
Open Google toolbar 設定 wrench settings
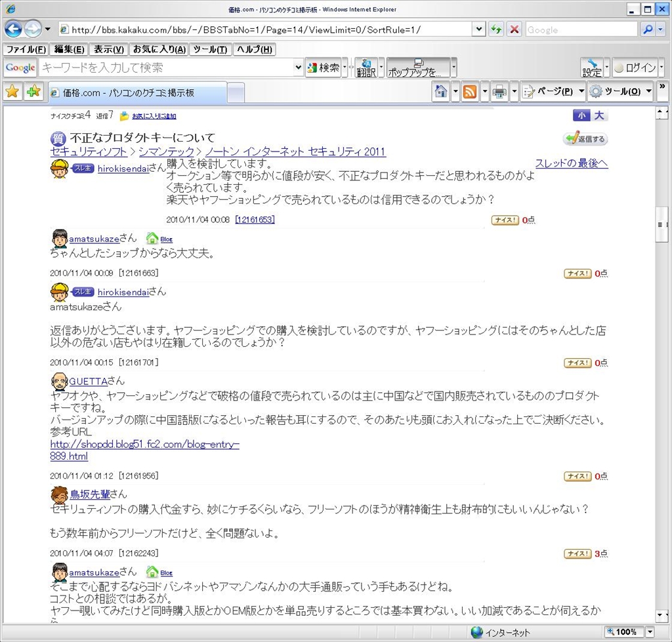point(592,68)
